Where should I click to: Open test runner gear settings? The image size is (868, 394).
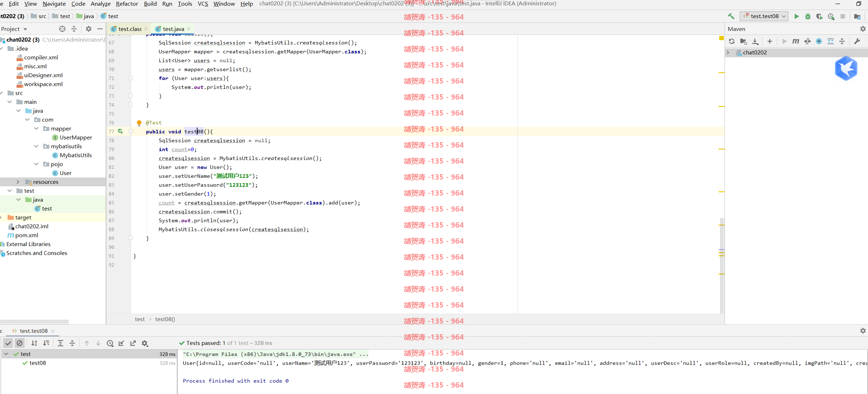(x=145, y=343)
